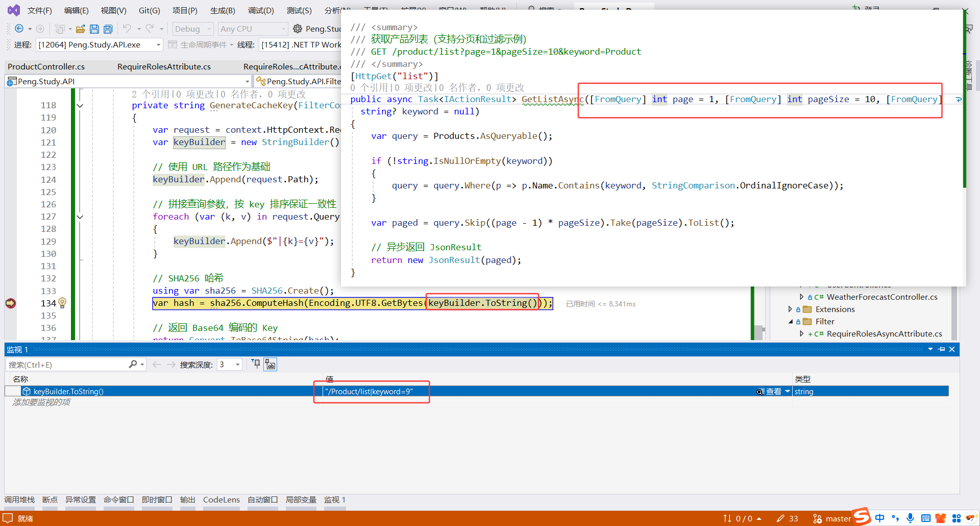Open the 项目(P) menu
Image resolution: width=980 pixels, height=526 pixels.
point(184,10)
